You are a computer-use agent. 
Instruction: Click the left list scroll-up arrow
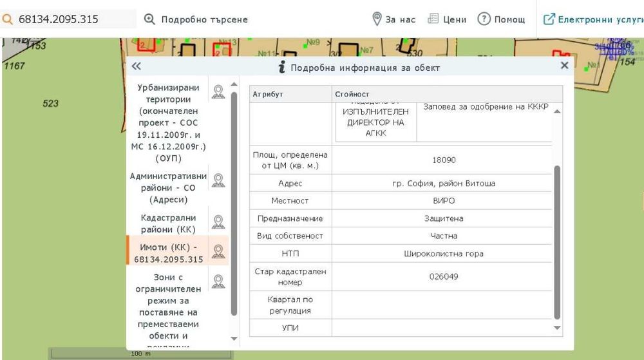(x=234, y=84)
